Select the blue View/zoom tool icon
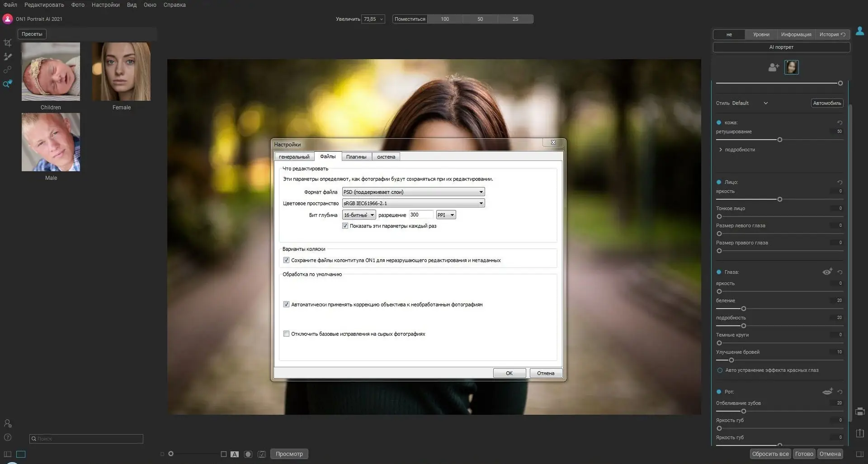Viewport: 868px width, 464px height. click(x=8, y=84)
